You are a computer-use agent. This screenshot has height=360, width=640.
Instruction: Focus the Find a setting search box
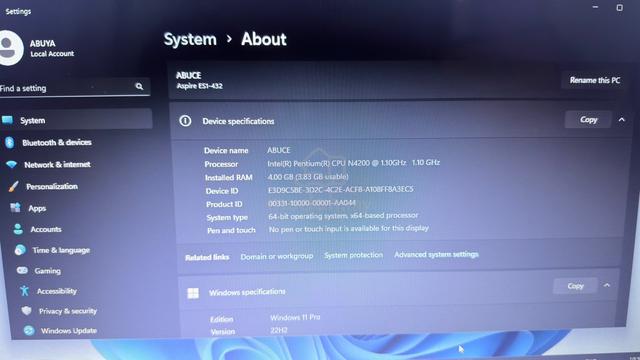(x=75, y=87)
